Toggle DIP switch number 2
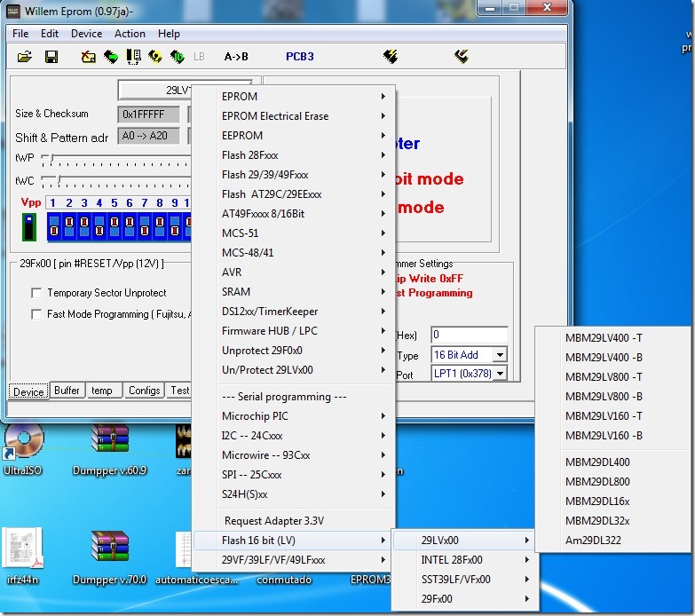This screenshot has height=616, width=695. pyautogui.click(x=69, y=227)
